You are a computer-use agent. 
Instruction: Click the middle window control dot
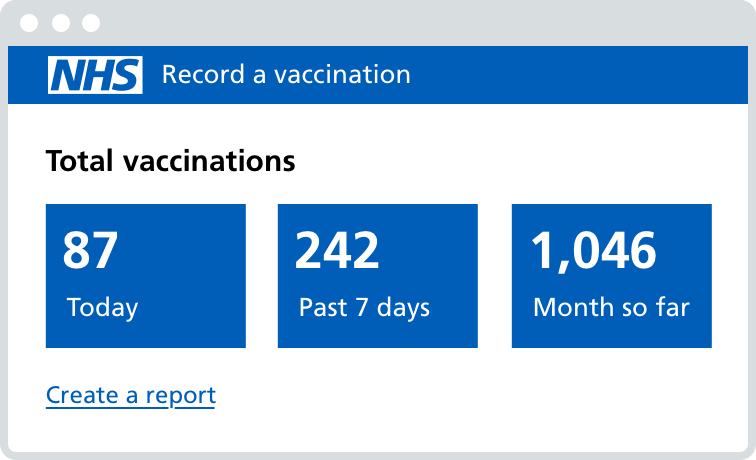[61, 22]
